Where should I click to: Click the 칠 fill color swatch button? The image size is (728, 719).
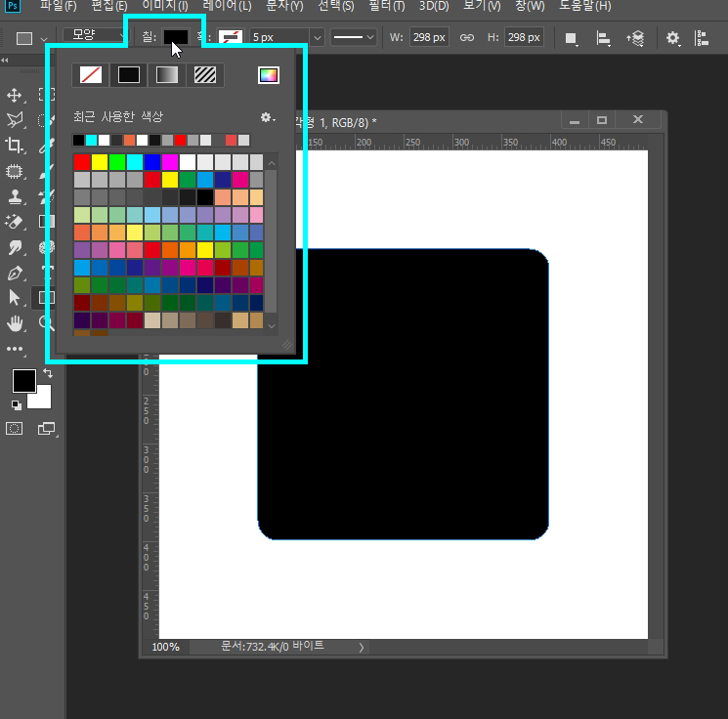pos(176,37)
